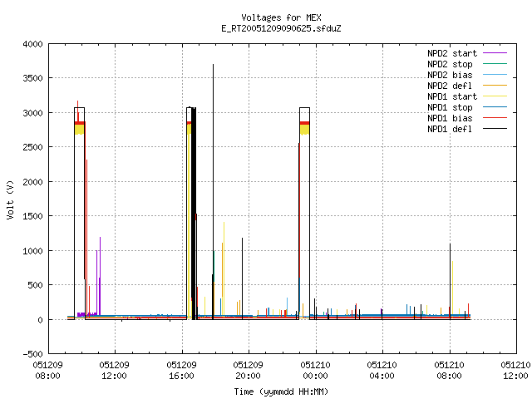Click the 'Time (yymmdd HH:MM)' x-axis title

(281, 392)
